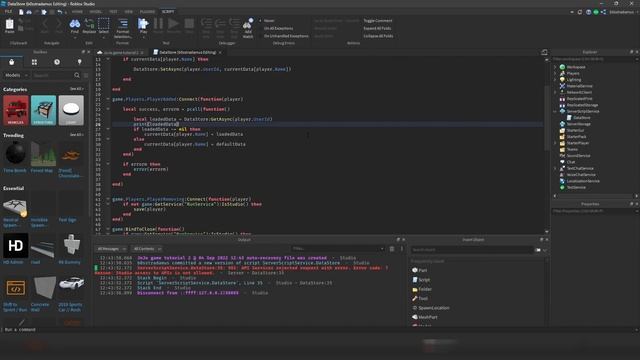Click See All next to Categories

76,89
